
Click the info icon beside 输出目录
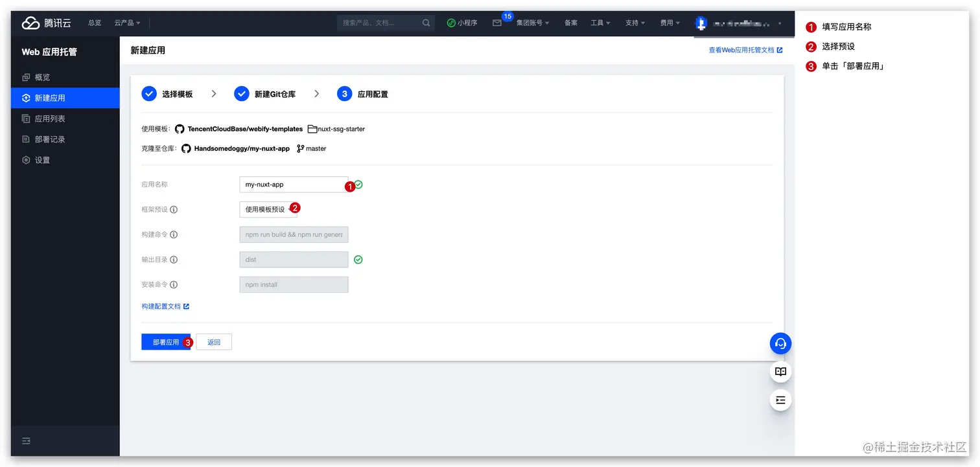pyautogui.click(x=174, y=260)
